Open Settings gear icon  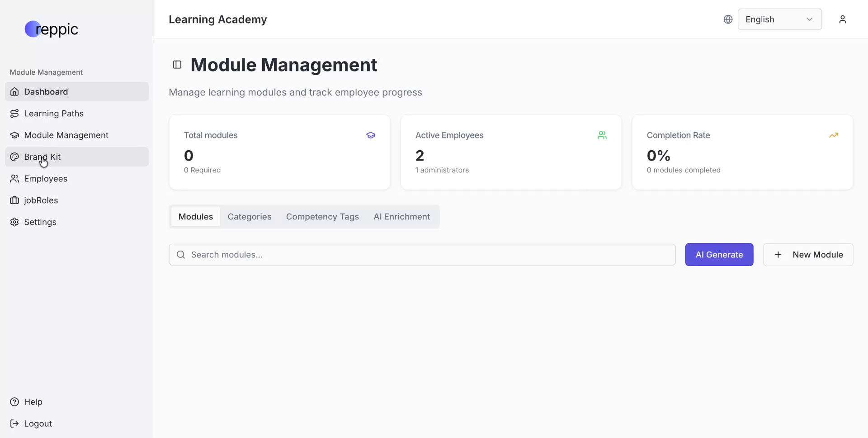tap(14, 222)
